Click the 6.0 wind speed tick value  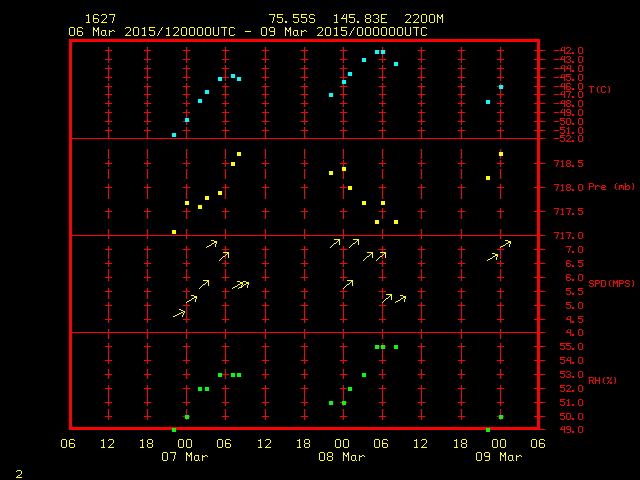pyautogui.click(x=574, y=278)
